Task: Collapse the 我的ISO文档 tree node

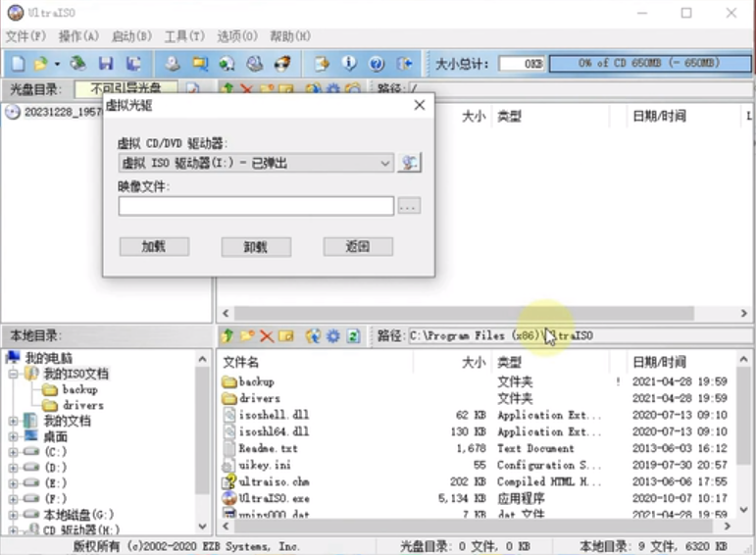Action: (x=14, y=374)
